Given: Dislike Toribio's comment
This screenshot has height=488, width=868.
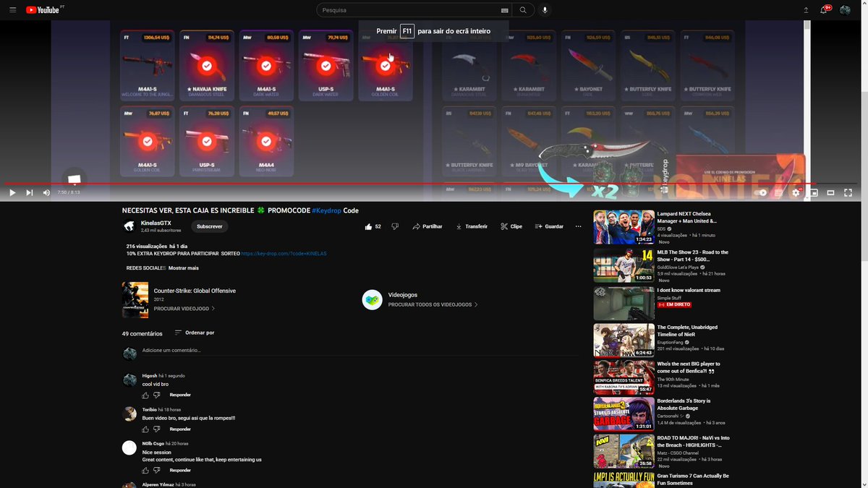Looking at the screenshot, I should tap(157, 429).
